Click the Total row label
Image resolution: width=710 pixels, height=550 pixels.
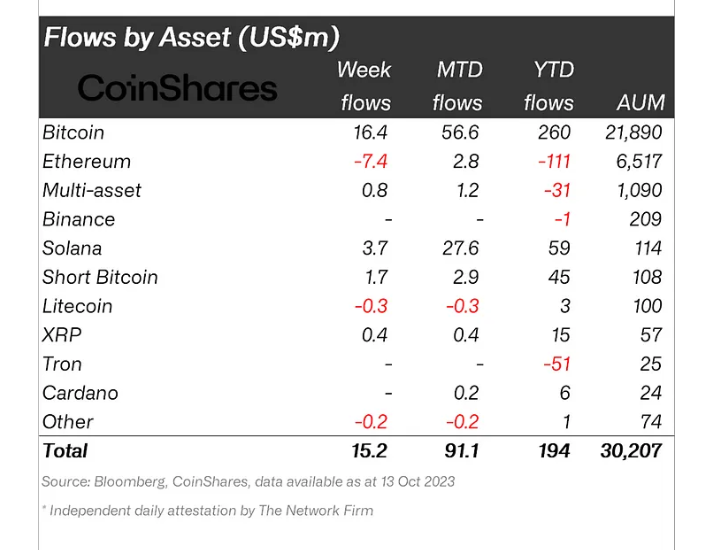65,451
